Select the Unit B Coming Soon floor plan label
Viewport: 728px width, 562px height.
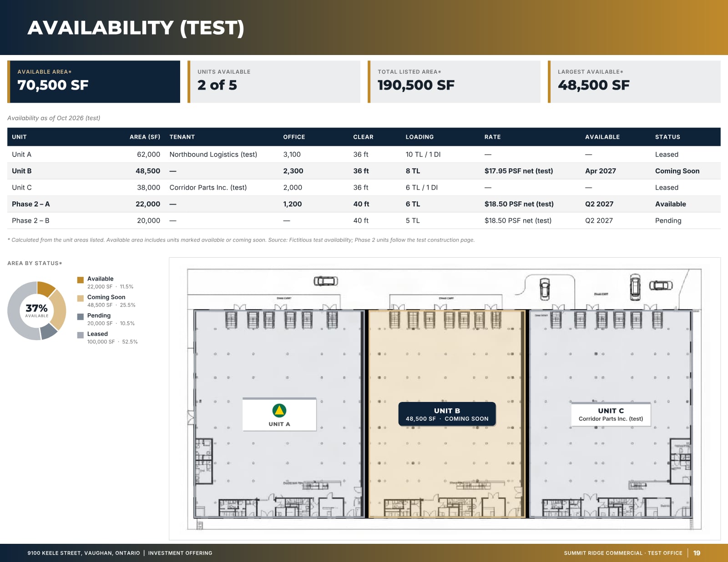coord(447,414)
